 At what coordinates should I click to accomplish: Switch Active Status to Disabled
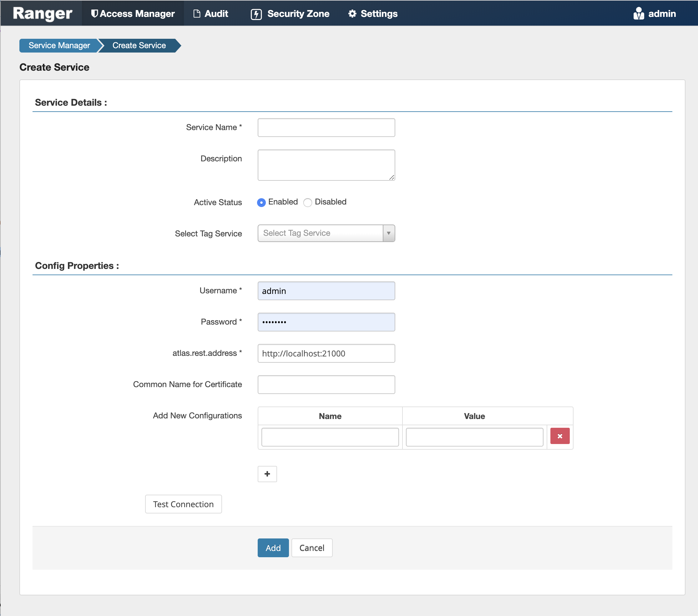tap(307, 203)
